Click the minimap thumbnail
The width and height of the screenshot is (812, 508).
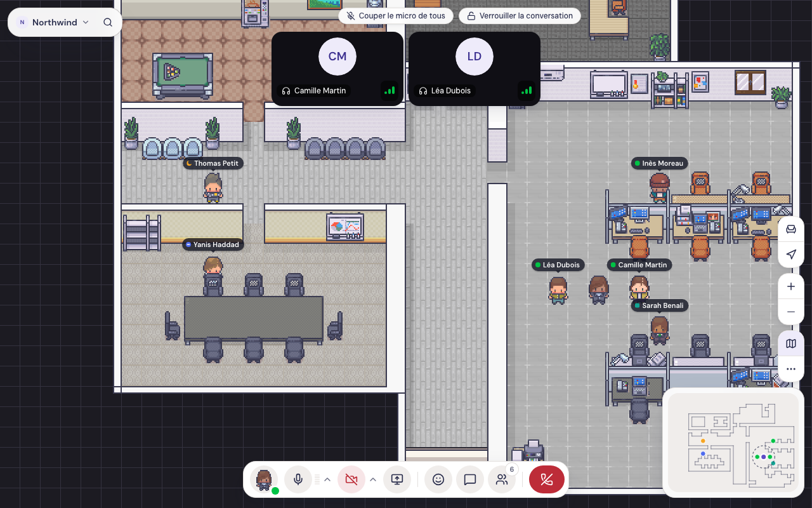(x=733, y=443)
